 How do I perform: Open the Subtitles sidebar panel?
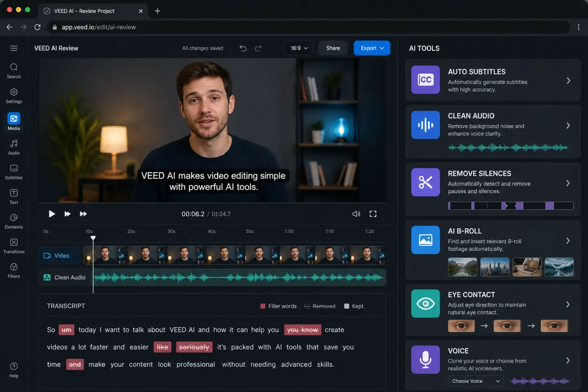click(x=14, y=172)
